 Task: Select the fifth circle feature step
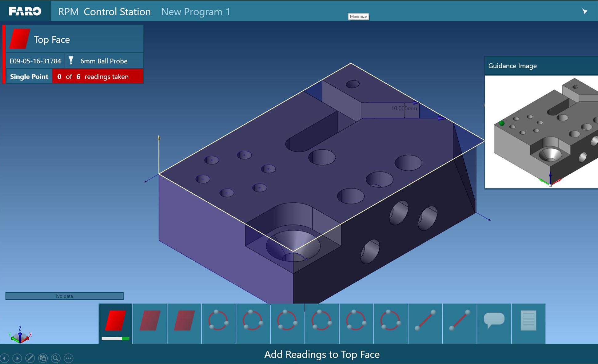357,323
